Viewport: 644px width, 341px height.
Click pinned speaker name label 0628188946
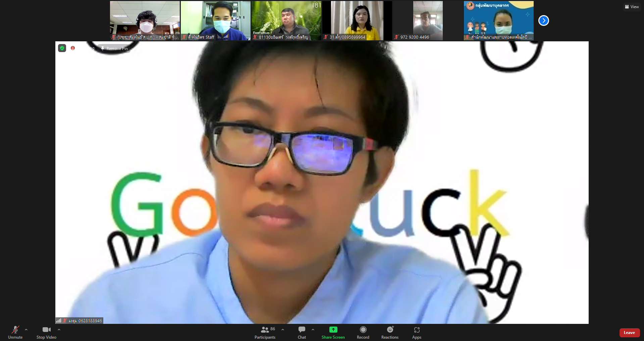85,321
